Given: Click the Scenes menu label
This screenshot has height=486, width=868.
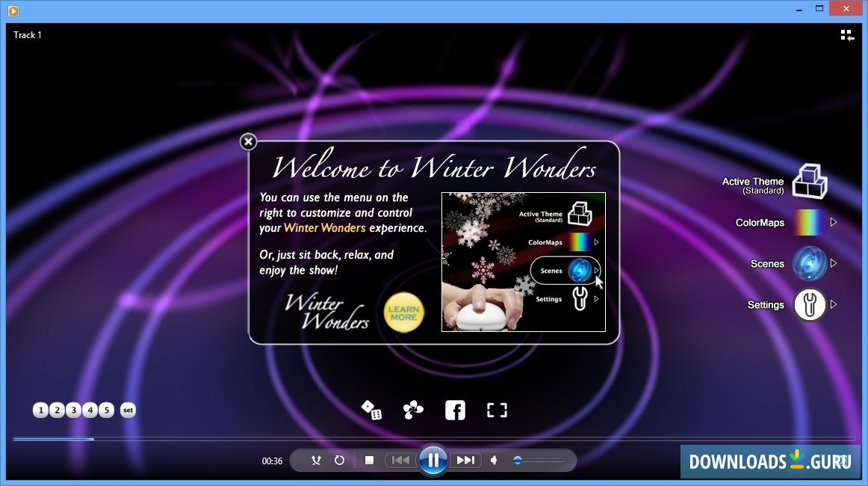Looking at the screenshot, I should [767, 264].
